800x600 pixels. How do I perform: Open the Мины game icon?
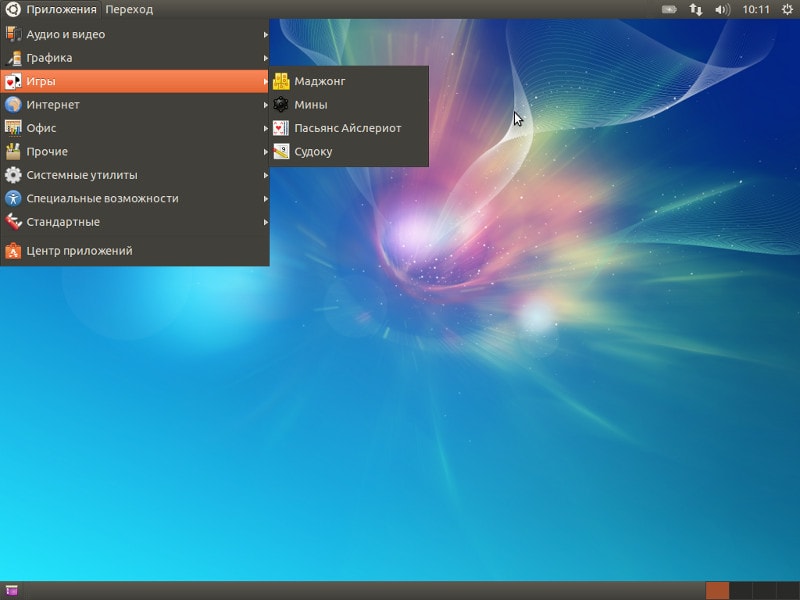(x=281, y=105)
